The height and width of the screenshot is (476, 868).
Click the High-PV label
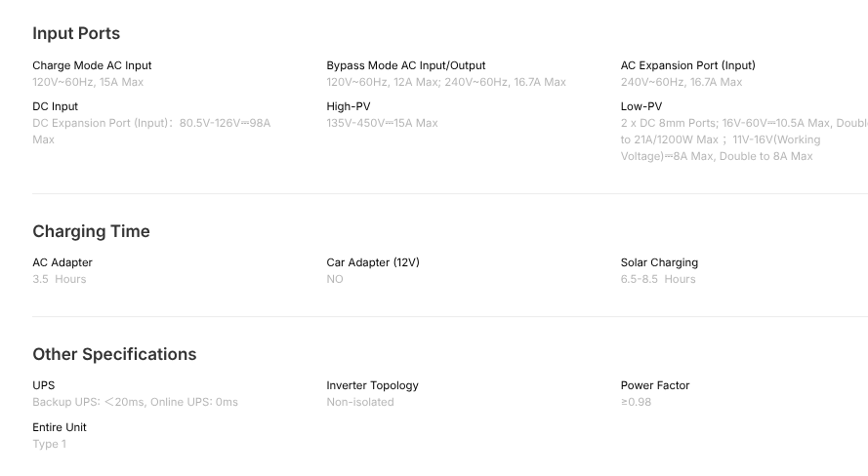coord(349,106)
